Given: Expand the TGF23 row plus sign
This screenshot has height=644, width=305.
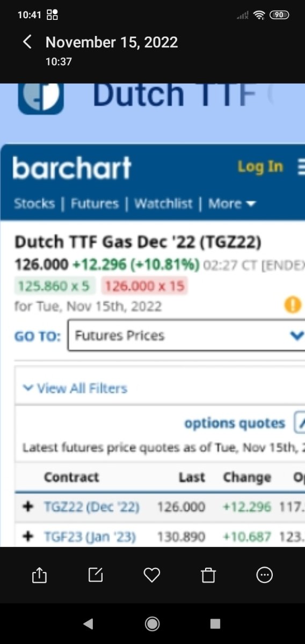Looking at the screenshot, I should (28, 536).
